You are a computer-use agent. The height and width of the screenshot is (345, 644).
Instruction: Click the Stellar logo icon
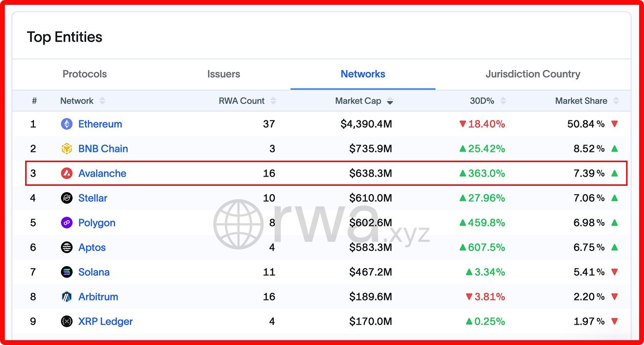(67, 198)
